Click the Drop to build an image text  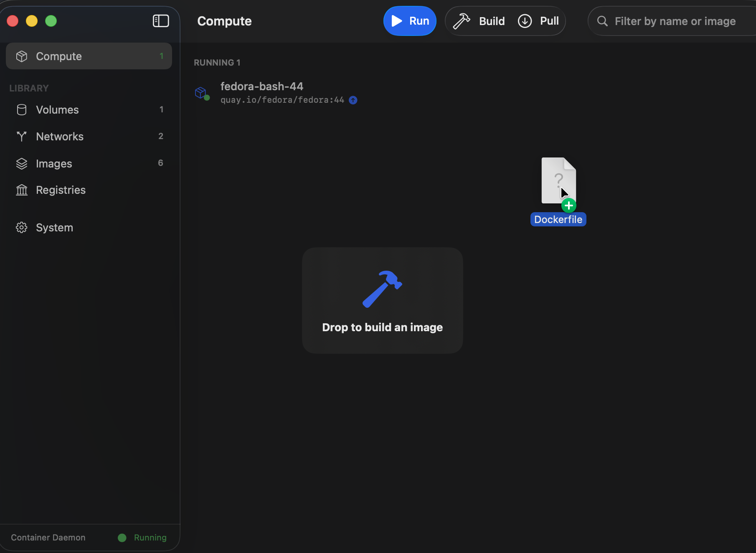[382, 327]
